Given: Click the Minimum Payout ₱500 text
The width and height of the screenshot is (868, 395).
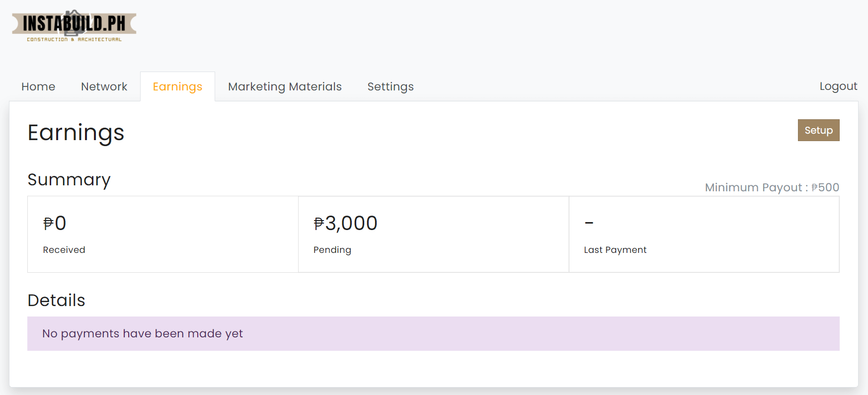Looking at the screenshot, I should click(x=772, y=187).
